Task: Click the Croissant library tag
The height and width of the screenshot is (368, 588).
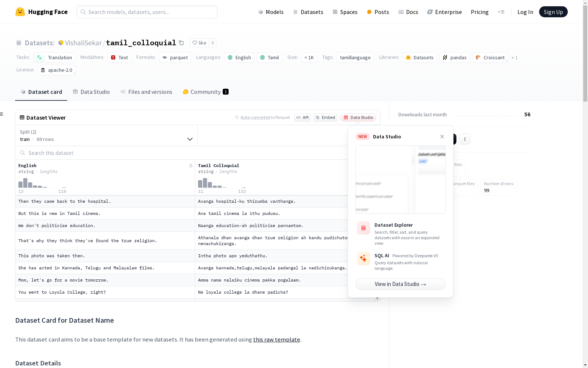Action: point(491,57)
